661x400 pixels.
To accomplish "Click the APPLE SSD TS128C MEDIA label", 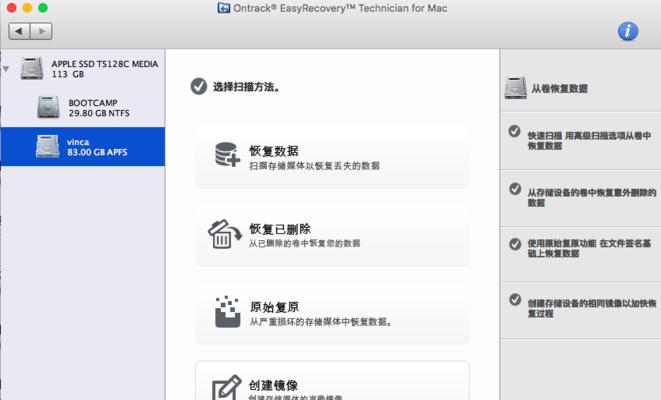I will pos(105,64).
